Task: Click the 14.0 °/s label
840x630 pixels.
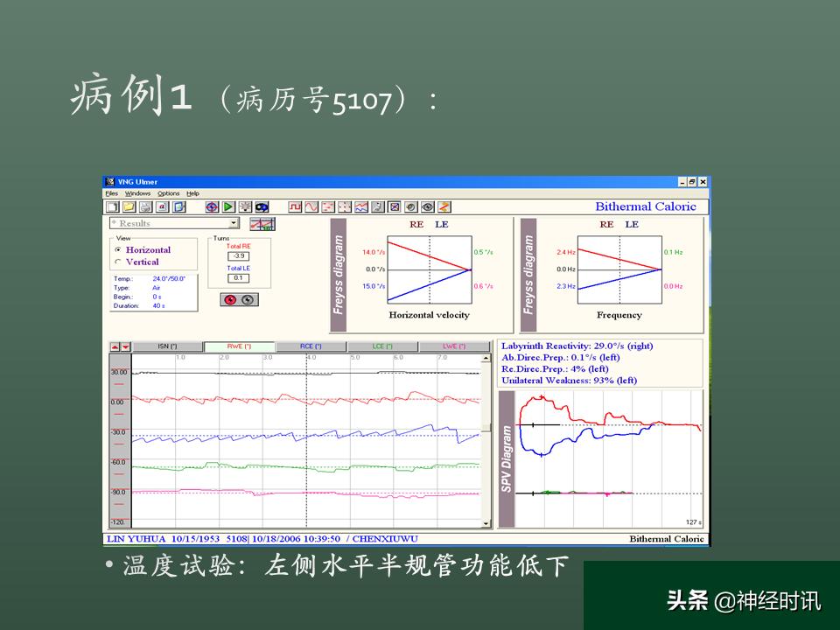Action: [374, 252]
